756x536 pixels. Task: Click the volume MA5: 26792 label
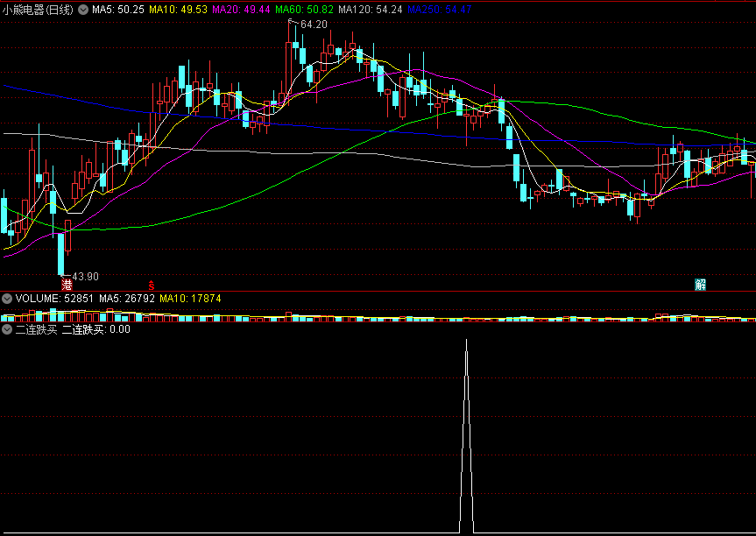tap(127, 299)
